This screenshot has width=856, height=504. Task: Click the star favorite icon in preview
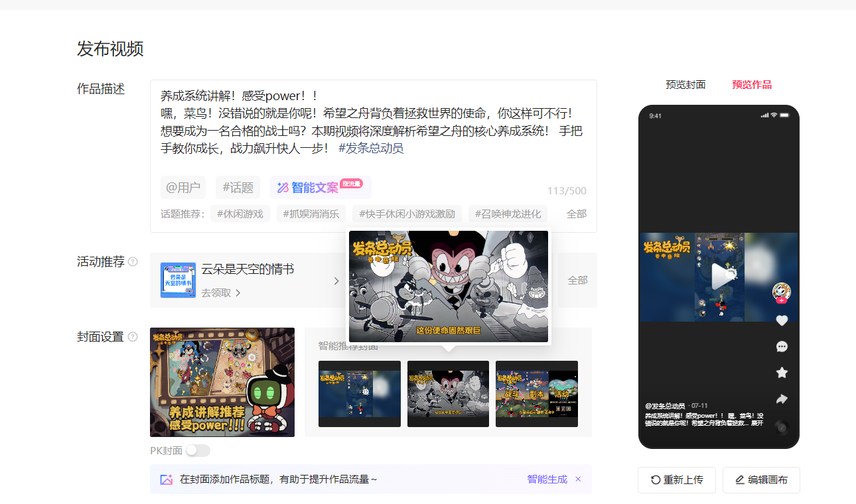pyautogui.click(x=782, y=373)
